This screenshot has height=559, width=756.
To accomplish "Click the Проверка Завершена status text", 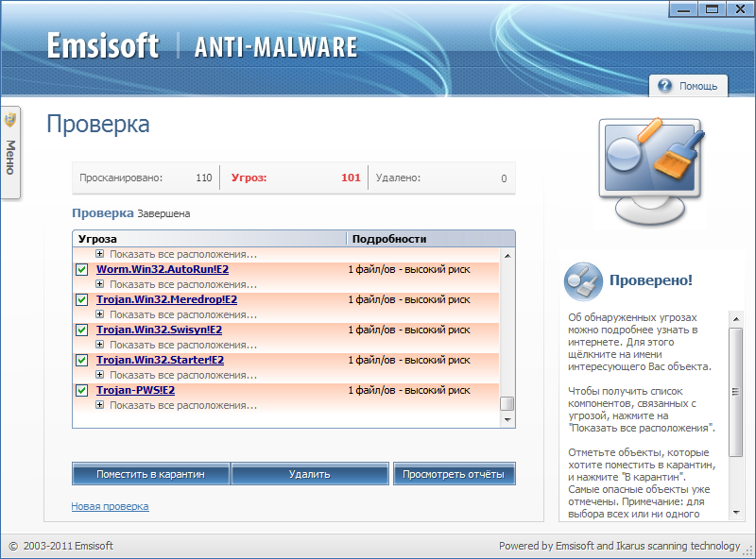I will click(x=131, y=213).
